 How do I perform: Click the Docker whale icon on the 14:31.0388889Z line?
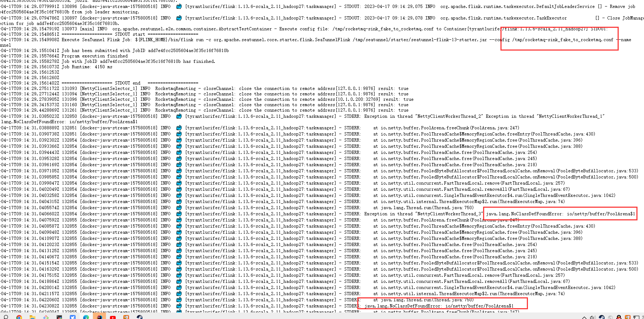click(x=179, y=128)
